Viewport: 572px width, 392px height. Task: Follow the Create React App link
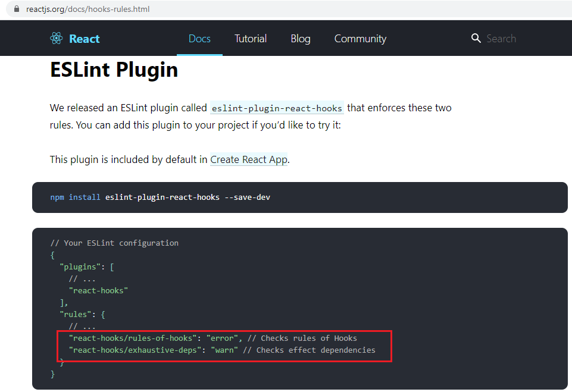tap(249, 159)
